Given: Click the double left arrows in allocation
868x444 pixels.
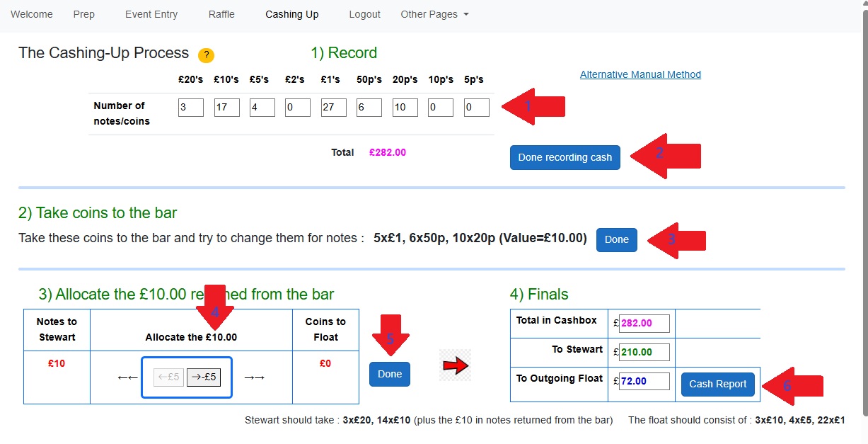Looking at the screenshot, I should pyautogui.click(x=127, y=377).
